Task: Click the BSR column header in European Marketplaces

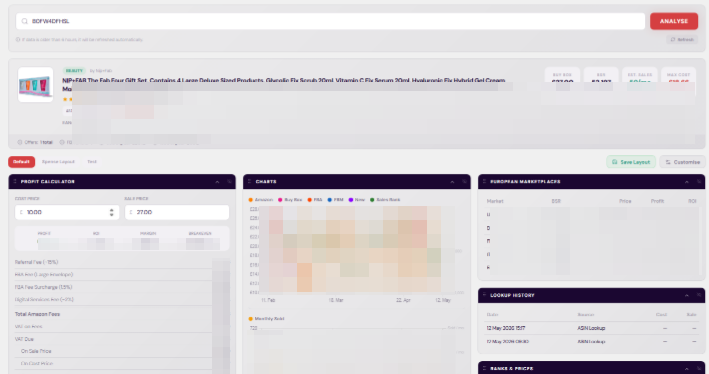Action: coord(556,201)
